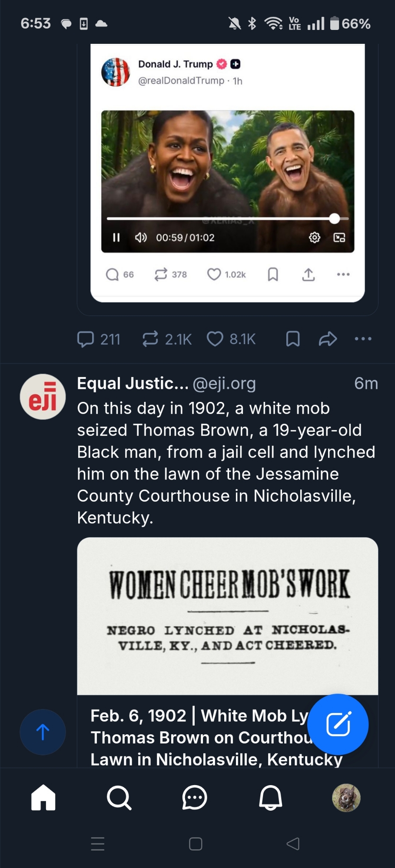Mute the embedded video sound
The image size is (395, 868).
click(x=140, y=237)
